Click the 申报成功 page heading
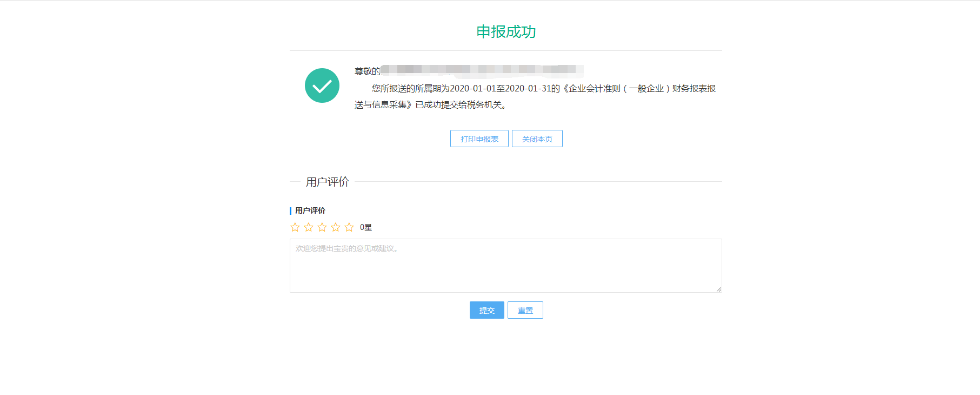The image size is (980, 395). click(x=506, y=32)
